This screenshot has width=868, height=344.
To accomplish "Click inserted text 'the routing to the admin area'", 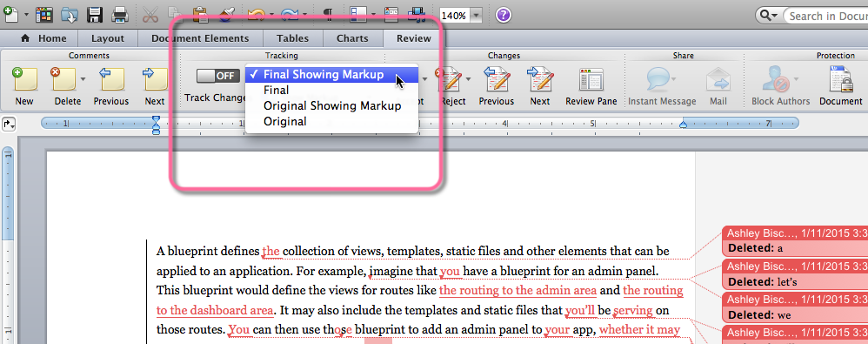I will (x=517, y=291).
